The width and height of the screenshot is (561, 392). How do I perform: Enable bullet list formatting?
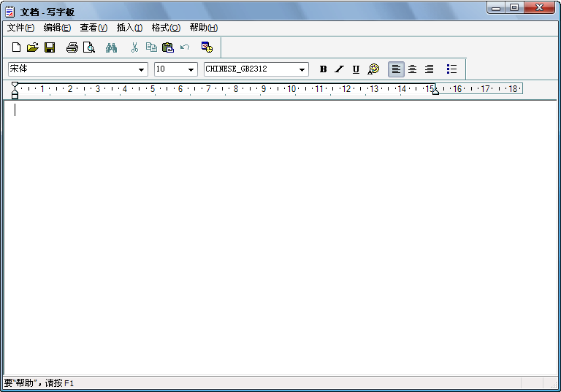[x=451, y=69]
